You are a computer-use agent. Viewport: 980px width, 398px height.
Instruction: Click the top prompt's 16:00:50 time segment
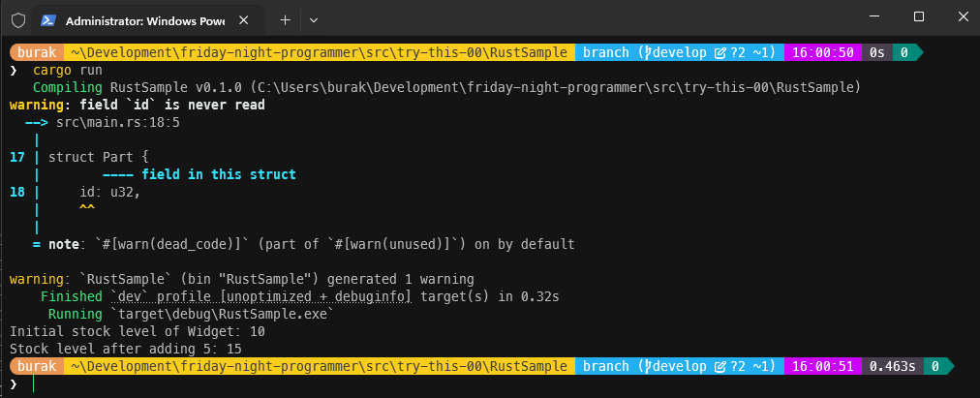tap(821, 53)
